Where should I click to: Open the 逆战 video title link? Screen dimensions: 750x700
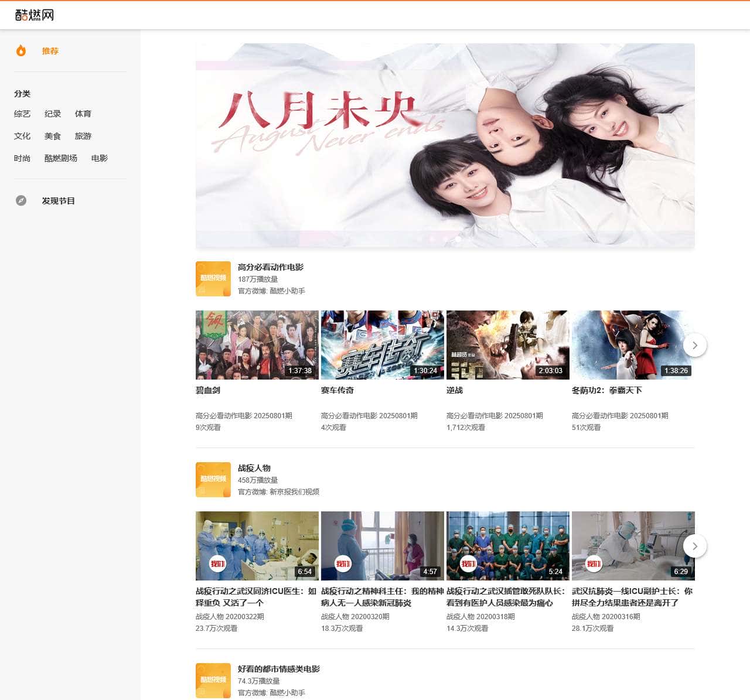(455, 390)
